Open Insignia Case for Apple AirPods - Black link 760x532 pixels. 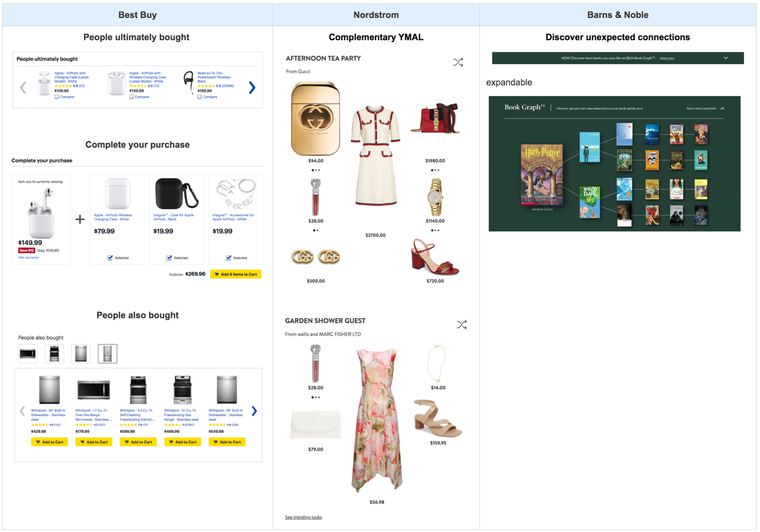[174, 217]
